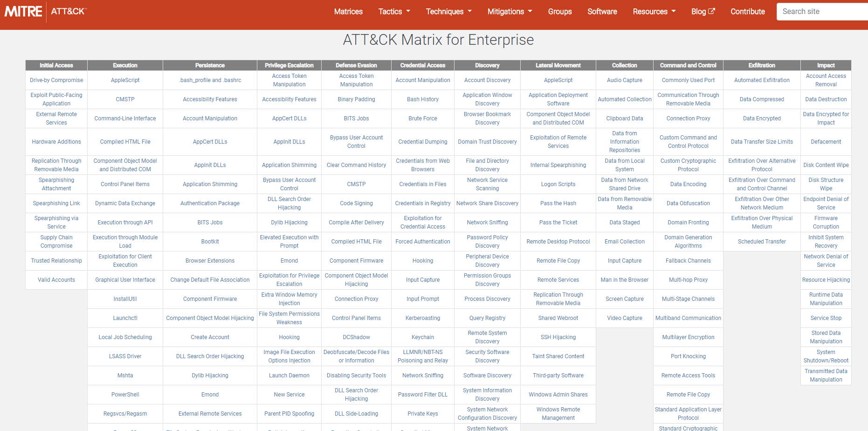Open Keychain technique
The width and height of the screenshot is (868, 431).
[x=423, y=337]
